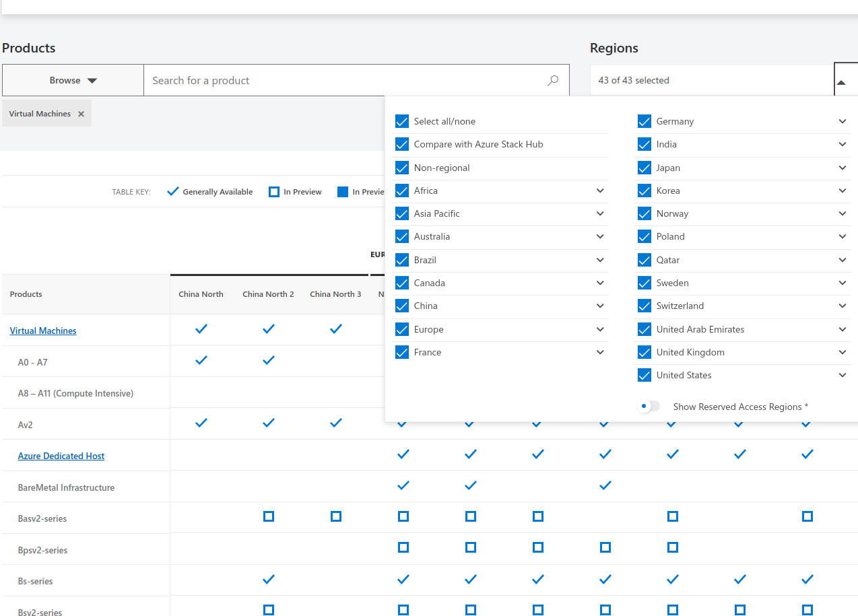Uncheck the France checkbox
The height and width of the screenshot is (616, 858).
click(x=402, y=352)
